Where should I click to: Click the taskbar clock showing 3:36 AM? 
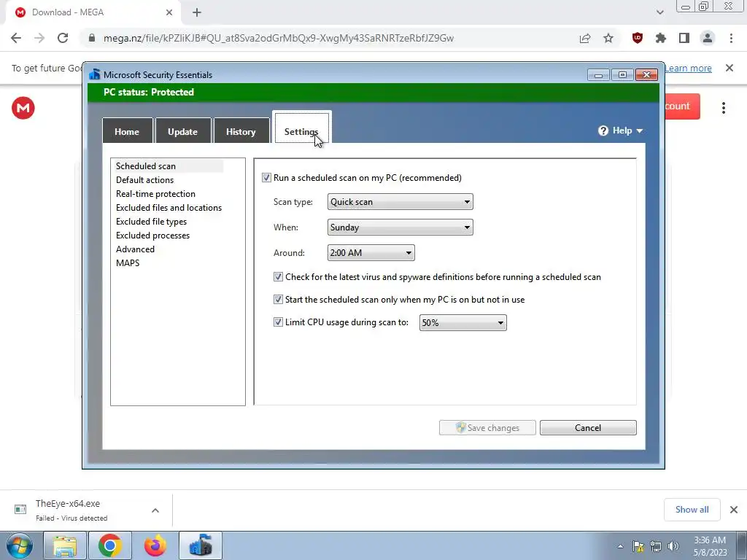point(710,546)
